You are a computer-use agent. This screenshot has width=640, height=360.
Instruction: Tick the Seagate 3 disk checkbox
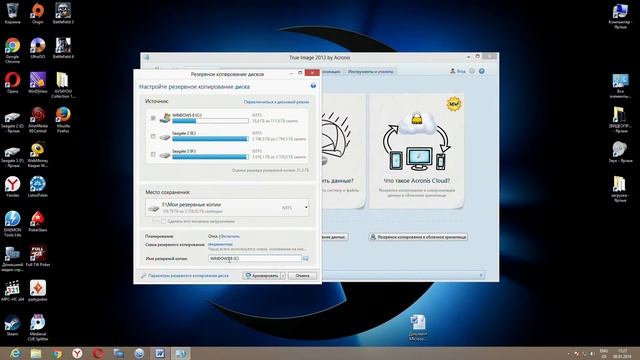153,154
